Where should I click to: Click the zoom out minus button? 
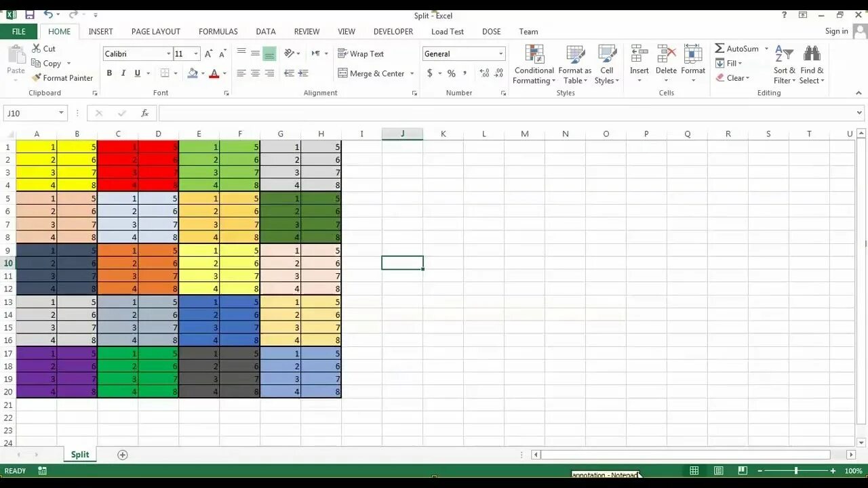point(759,470)
